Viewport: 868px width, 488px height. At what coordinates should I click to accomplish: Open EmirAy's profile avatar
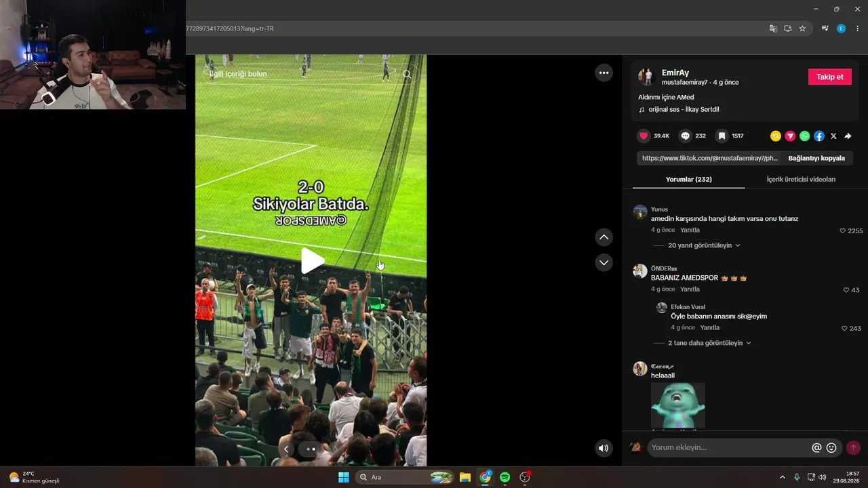pos(646,77)
